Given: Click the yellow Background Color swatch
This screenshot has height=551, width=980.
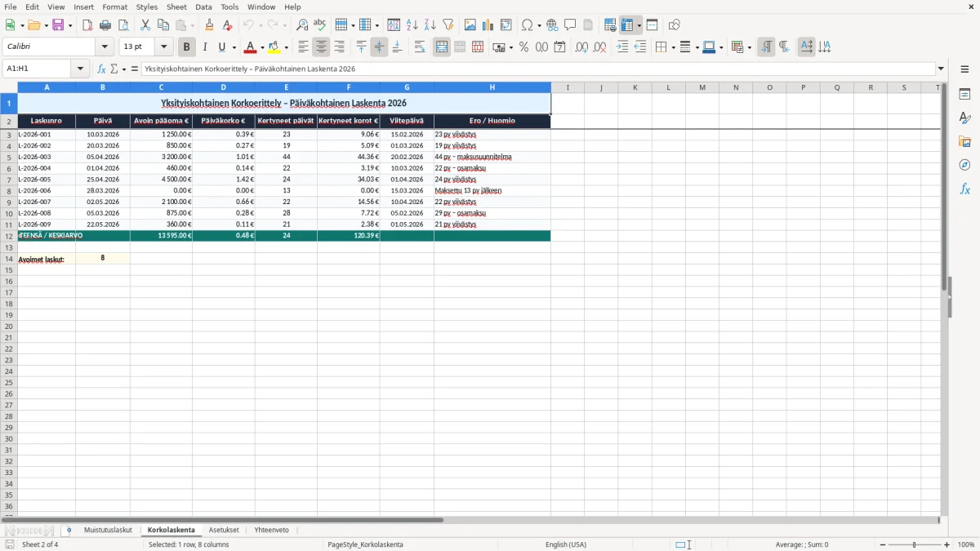Looking at the screenshot, I should click(274, 47).
